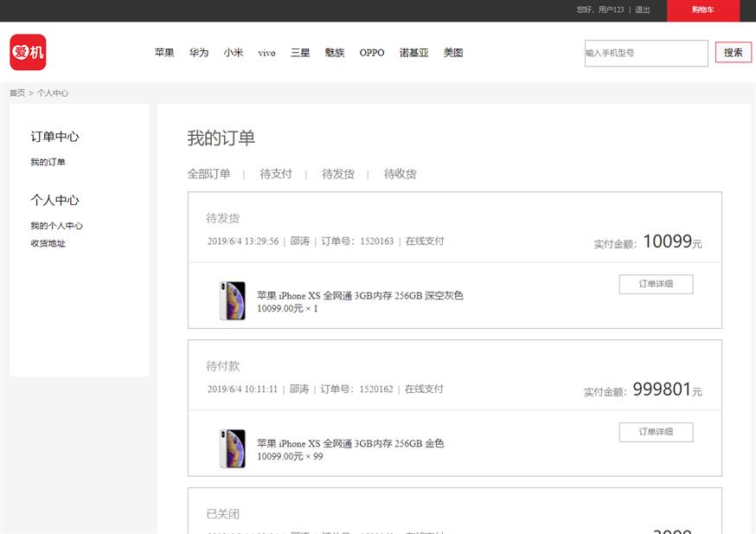Screen dimensions: 756x534
Task: Click the 爱机 logo icon
Action: pyautogui.click(x=28, y=52)
